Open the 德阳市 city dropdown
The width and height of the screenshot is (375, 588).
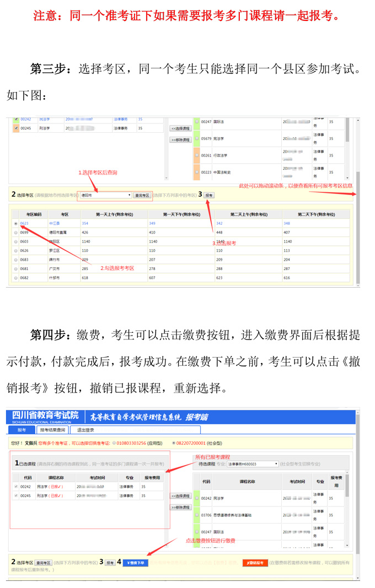[x=105, y=195]
